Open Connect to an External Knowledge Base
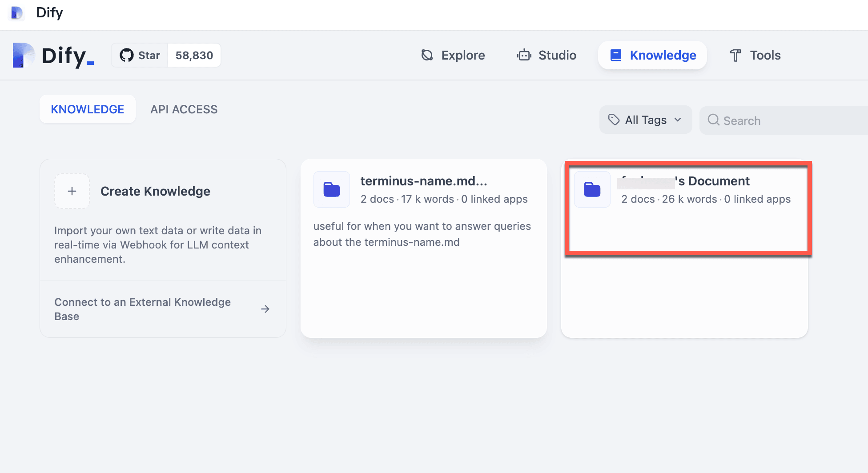868x473 pixels. [x=142, y=309]
